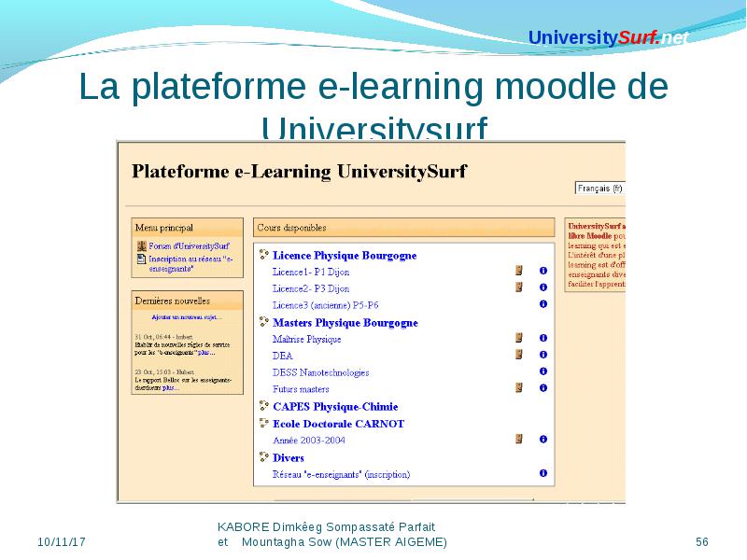Open the DESS Nanotechnologies course
Image resolution: width=747 pixels, height=560 pixels.
coord(320,372)
